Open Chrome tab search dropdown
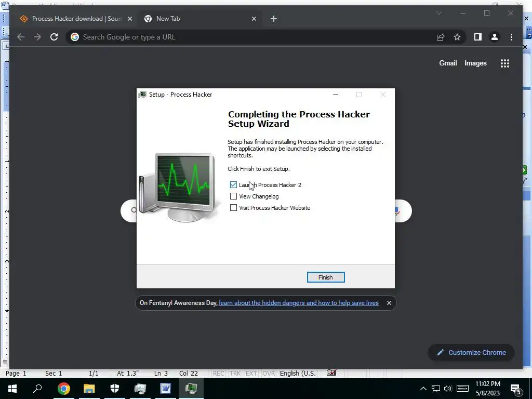The image size is (532, 399). [x=438, y=13]
